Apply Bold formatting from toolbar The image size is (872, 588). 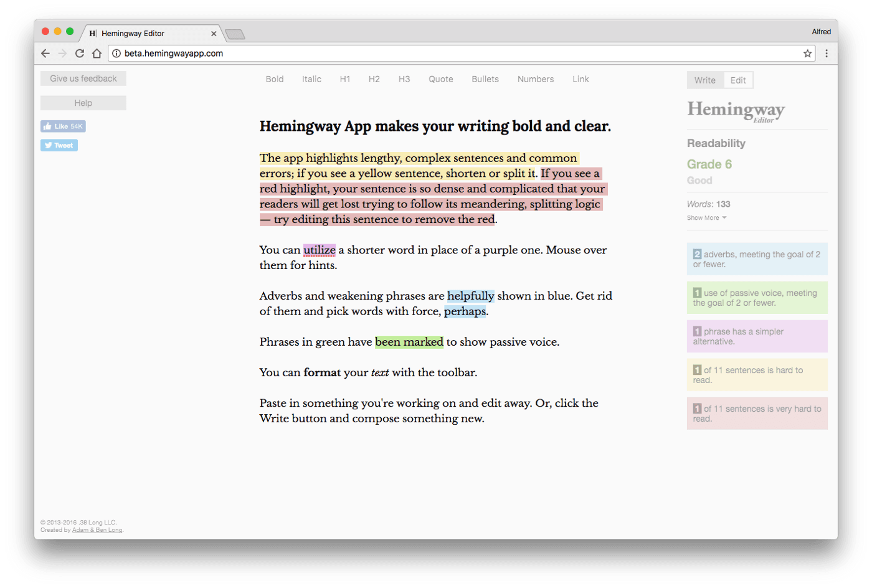pyautogui.click(x=275, y=79)
